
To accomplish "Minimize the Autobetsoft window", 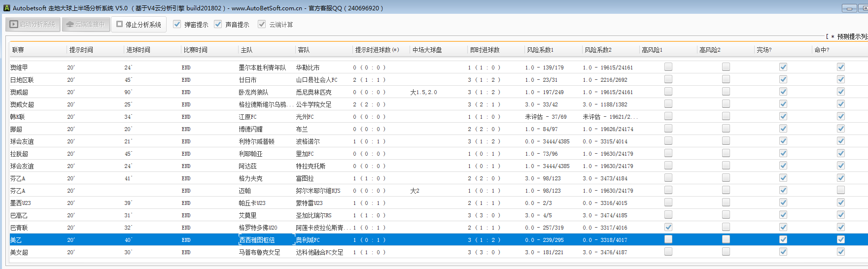I will pos(849,8).
